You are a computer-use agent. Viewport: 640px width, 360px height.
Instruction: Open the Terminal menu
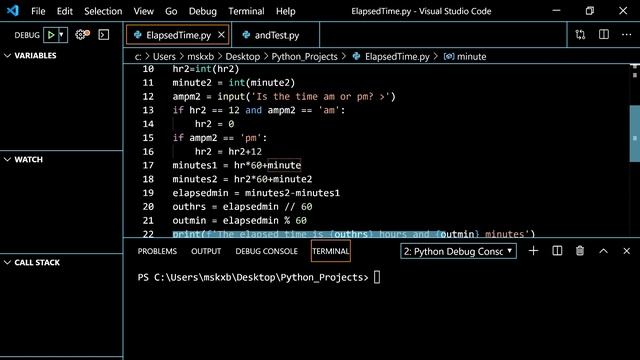tap(246, 11)
